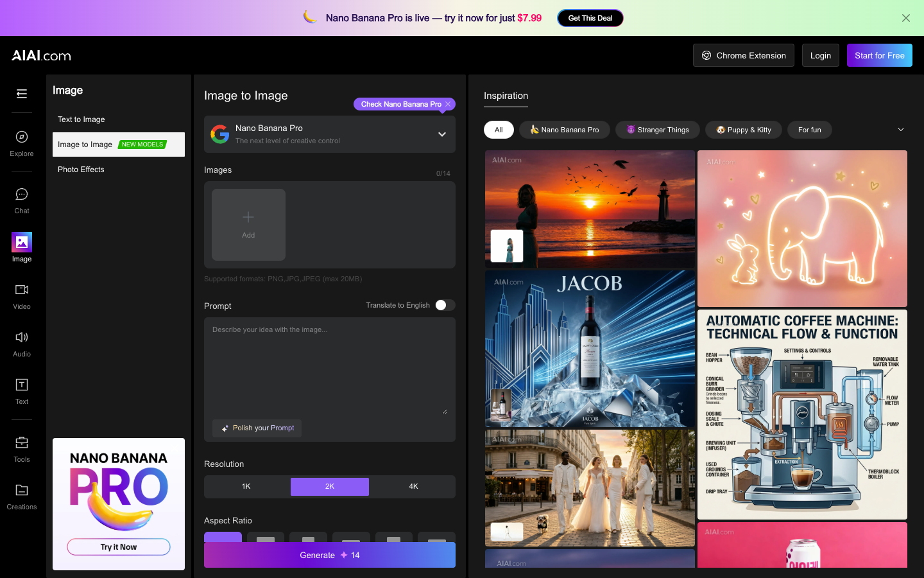Select 1K resolution option
The width and height of the screenshot is (924, 578).
pyautogui.click(x=246, y=486)
